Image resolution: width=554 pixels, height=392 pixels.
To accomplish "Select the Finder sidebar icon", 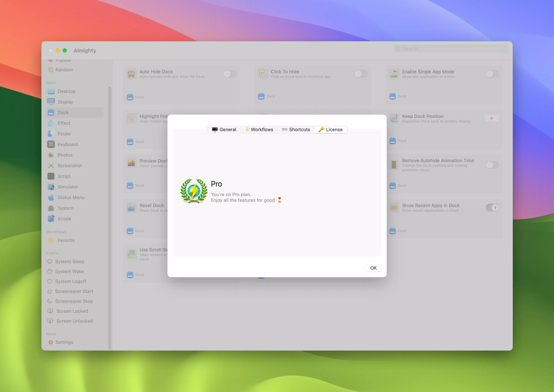I will (51, 134).
